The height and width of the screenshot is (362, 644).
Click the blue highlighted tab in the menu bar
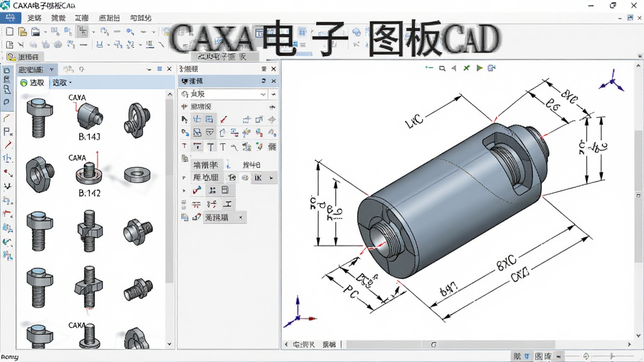click(10, 18)
